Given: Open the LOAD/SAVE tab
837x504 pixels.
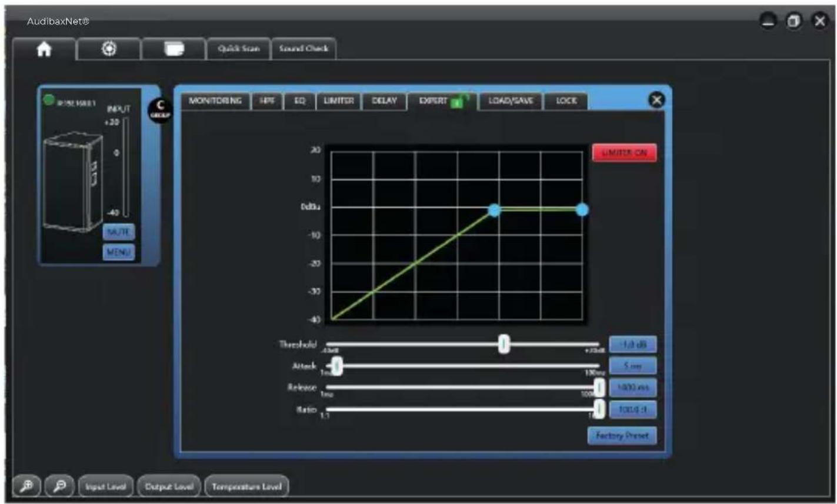Looking at the screenshot, I should coord(511,101).
